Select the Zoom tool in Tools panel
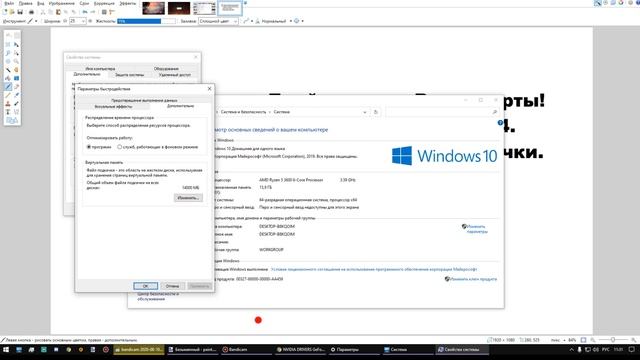This screenshot has width=640, height=360. point(16,61)
